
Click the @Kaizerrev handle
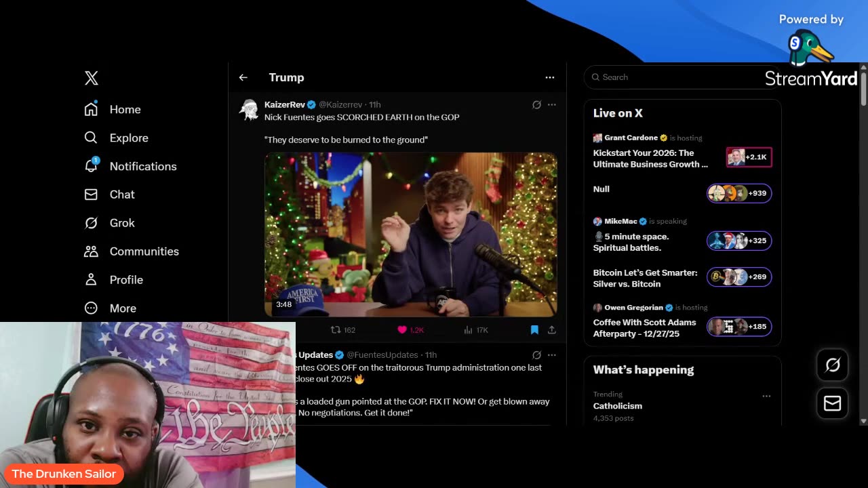[x=340, y=104]
